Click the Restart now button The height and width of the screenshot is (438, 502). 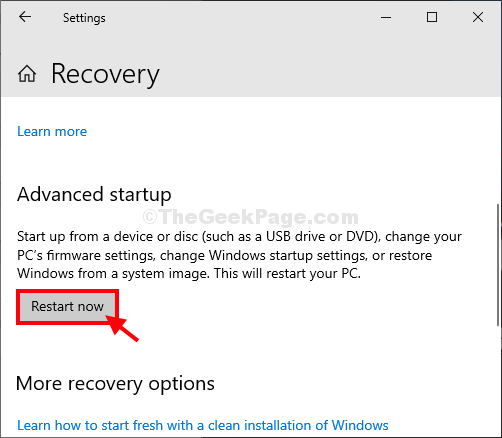[x=67, y=306]
